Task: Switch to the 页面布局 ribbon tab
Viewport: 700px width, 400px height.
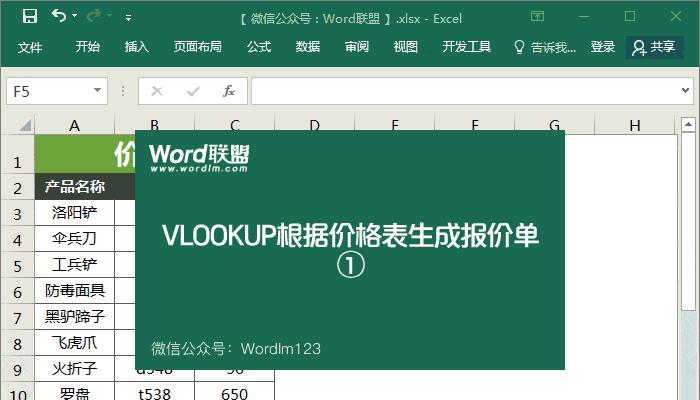Action: click(x=198, y=46)
